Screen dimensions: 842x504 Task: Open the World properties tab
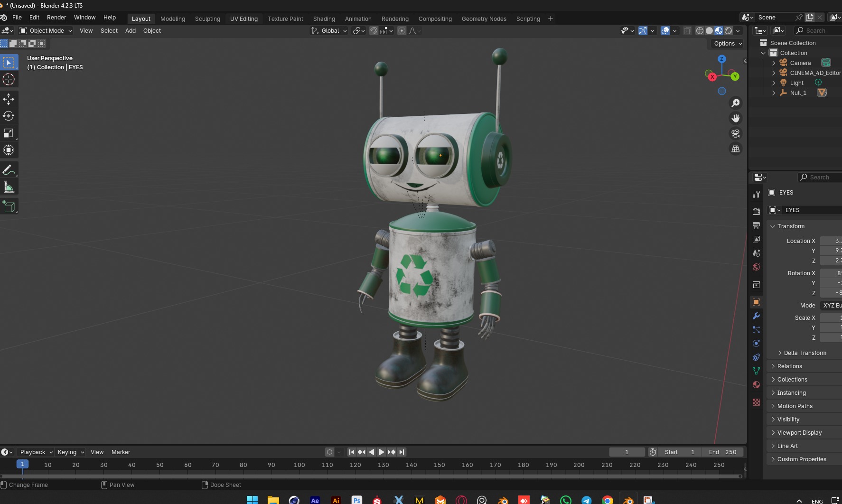click(x=757, y=267)
